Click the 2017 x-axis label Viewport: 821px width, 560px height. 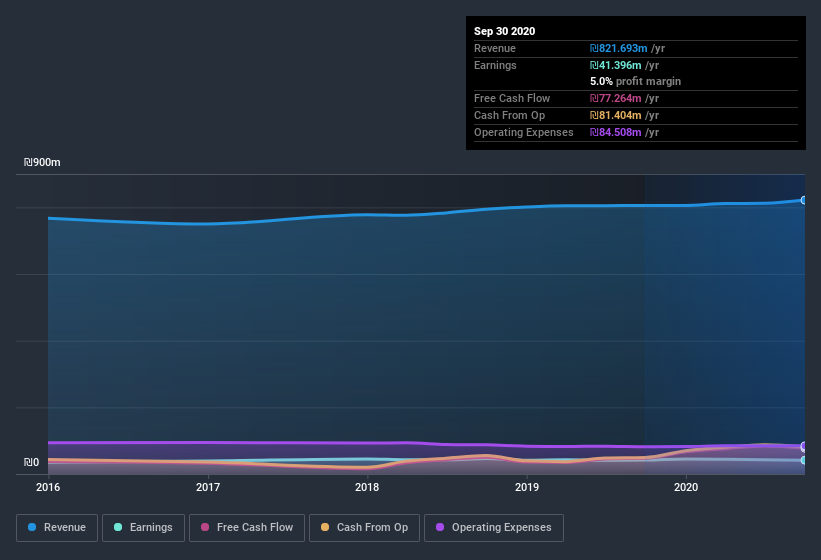point(208,487)
